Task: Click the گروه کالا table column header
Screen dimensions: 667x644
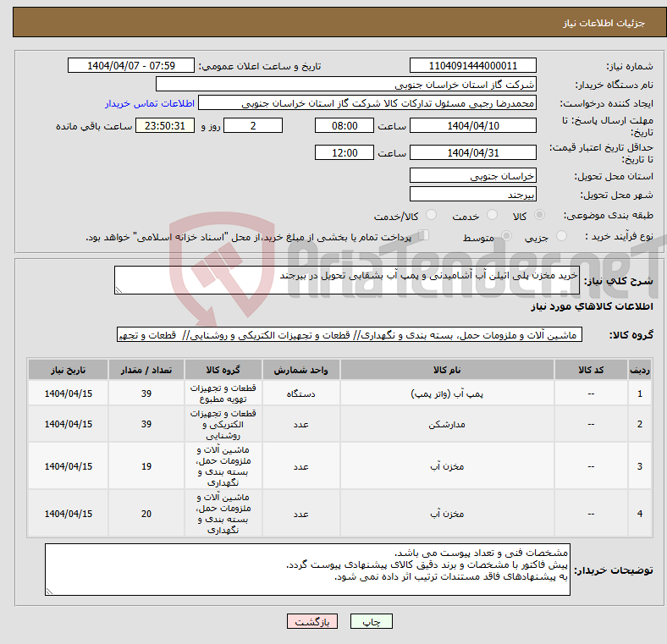Action: coord(223,370)
